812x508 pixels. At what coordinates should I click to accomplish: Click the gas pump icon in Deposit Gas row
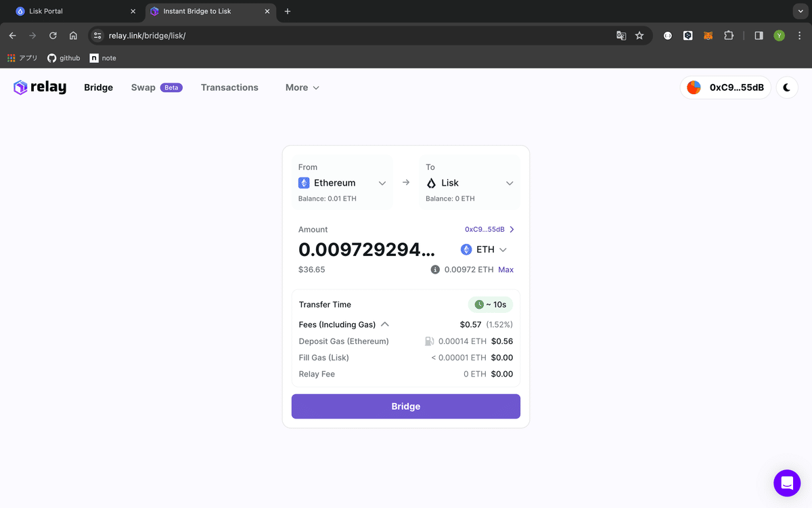430,341
